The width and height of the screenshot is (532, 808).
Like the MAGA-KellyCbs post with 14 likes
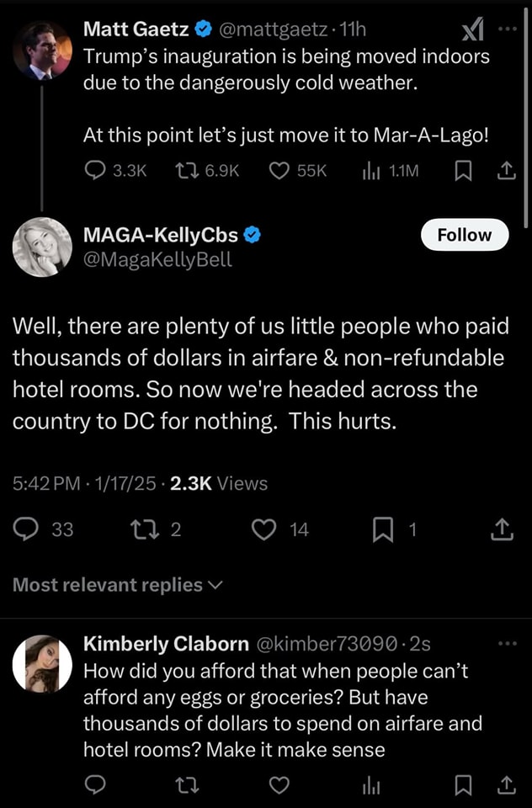265,529
